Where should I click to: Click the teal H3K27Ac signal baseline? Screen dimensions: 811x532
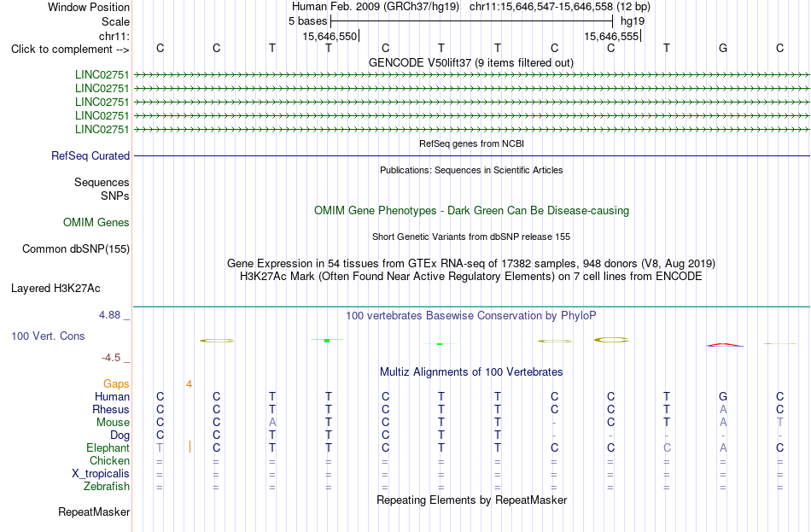click(x=471, y=307)
